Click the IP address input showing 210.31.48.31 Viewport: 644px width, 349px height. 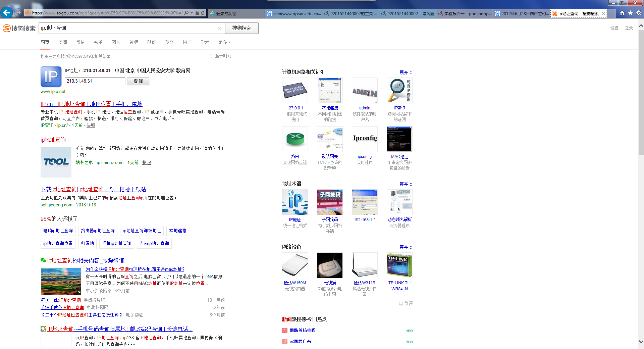(95, 81)
